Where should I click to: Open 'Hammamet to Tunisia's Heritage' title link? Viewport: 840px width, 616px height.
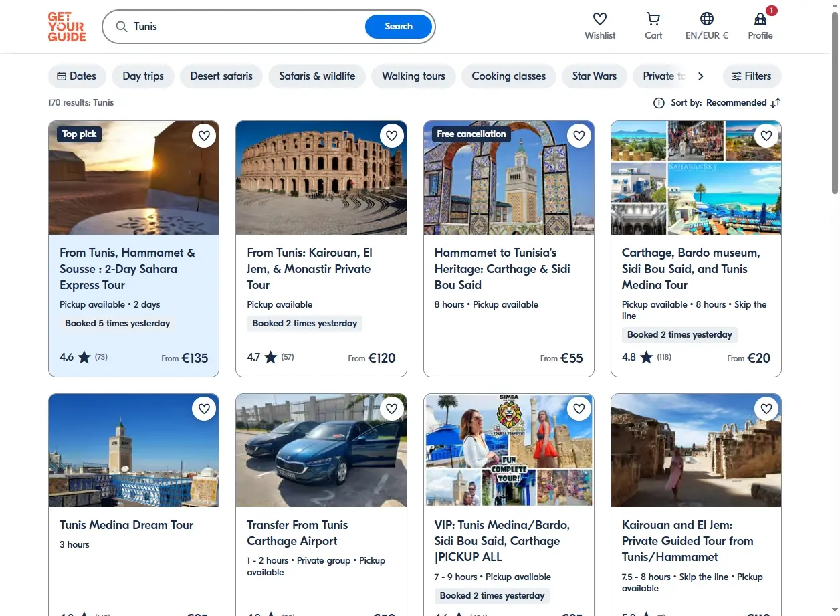tap(502, 269)
